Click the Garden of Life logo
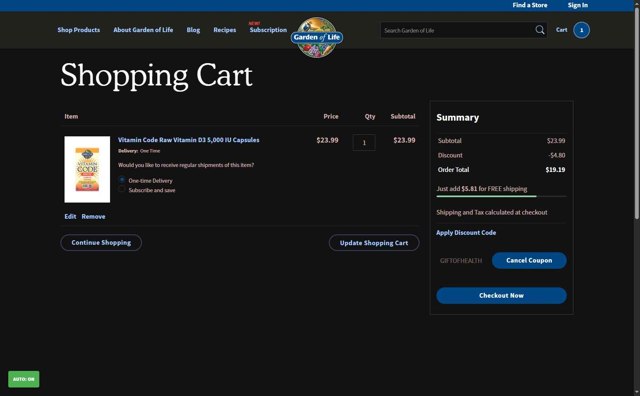Screen dimensions: 640x396 (x=317, y=37)
